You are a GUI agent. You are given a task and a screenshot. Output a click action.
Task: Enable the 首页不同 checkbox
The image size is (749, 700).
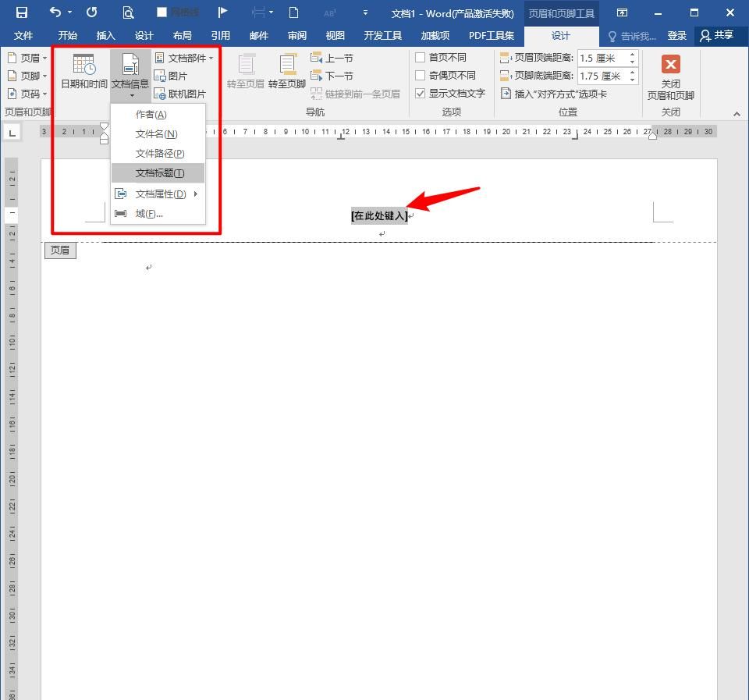420,58
